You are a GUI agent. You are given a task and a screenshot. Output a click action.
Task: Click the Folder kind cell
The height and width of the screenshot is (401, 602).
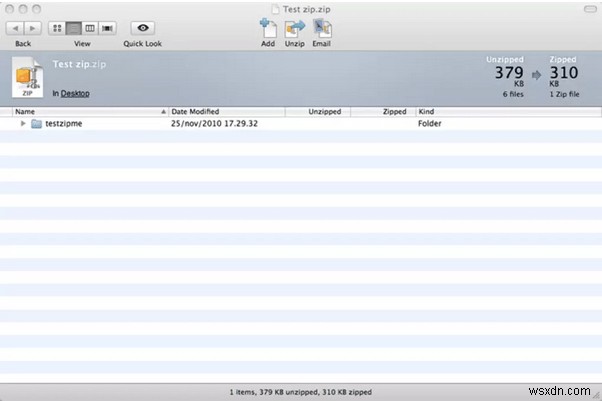tap(430, 124)
